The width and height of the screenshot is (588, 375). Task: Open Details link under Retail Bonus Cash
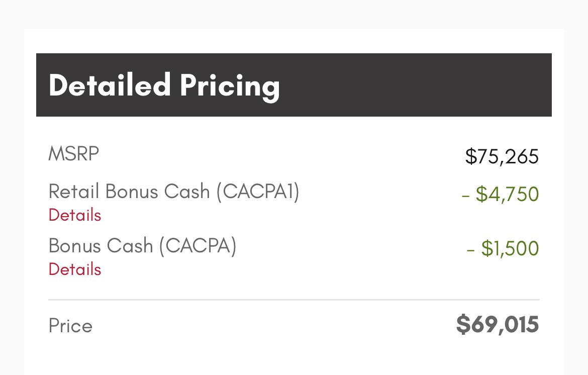(x=74, y=215)
